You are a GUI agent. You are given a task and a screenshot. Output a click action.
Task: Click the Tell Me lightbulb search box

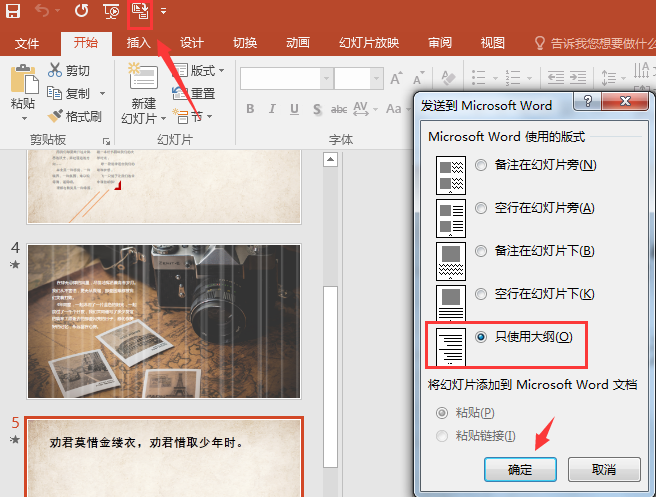tap(594, 43)
